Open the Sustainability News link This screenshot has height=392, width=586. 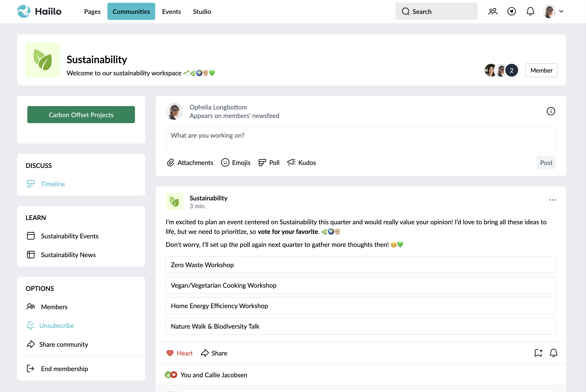click(x=68, y=255)
